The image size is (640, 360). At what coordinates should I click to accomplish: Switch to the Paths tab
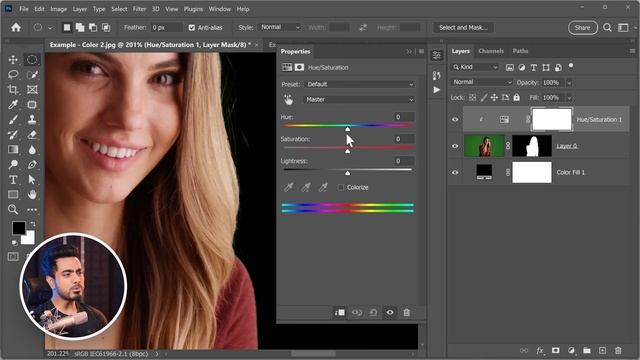pos(520,51)
